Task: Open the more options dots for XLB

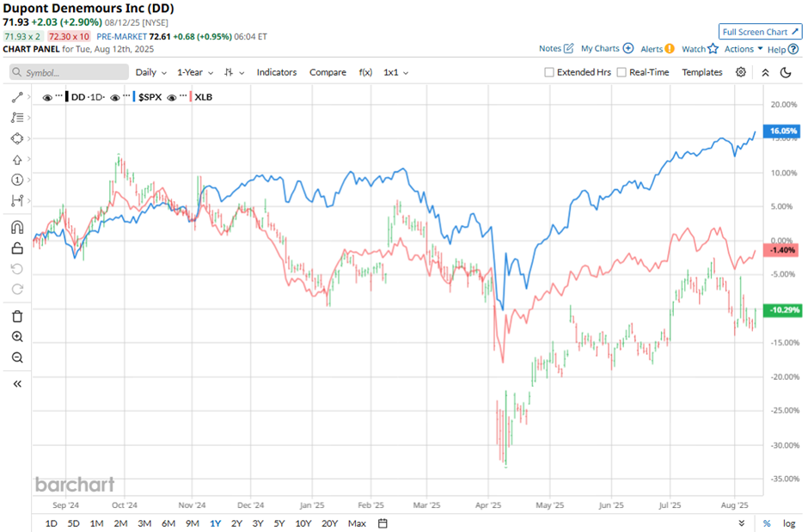Action: pyautogui.click(x=183, y=95)
